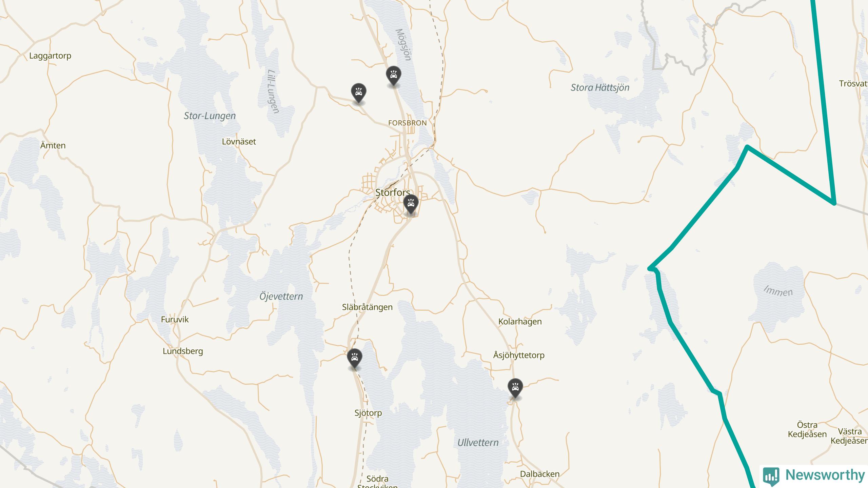This screenshot has width=868, height=488.
Task: Select the crash marker south of Åsjöhyttetorp
Action: click(515, 388)
